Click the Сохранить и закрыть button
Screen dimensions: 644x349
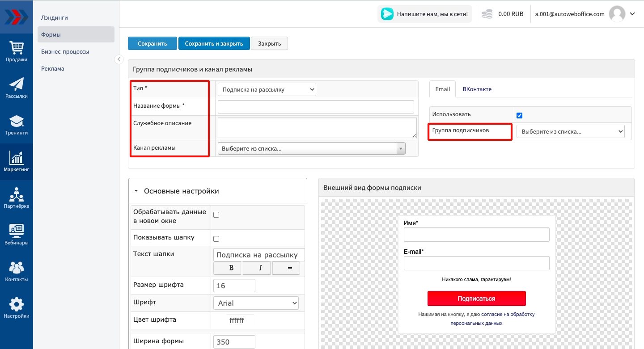(x=214, y=43)
